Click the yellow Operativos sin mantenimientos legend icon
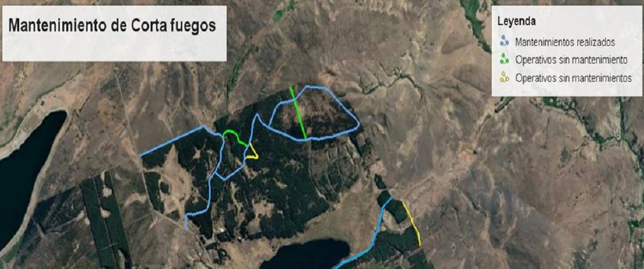This screenshot has height=269, width=644. [x=504, y=77]
